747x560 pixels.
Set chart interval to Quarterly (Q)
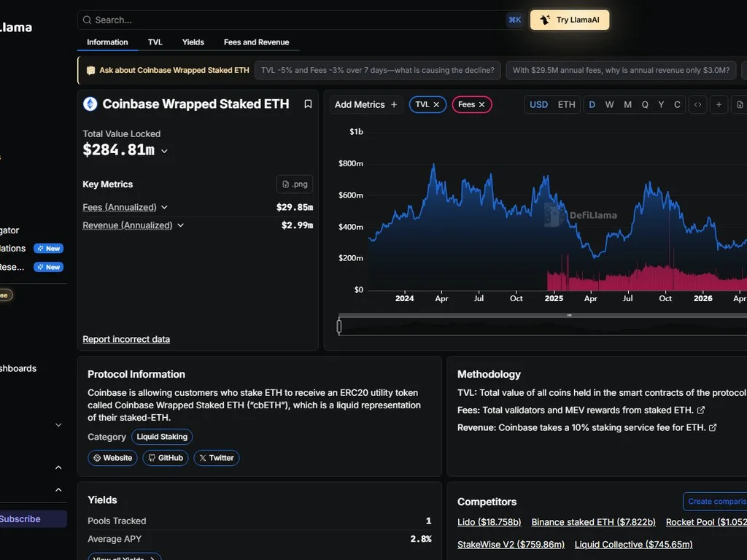(645, 105)
